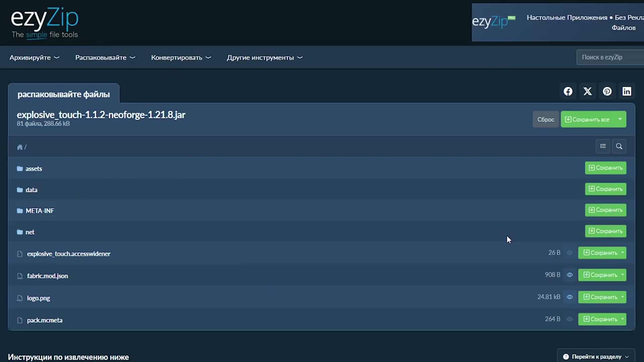Share on Pinterest icon
This screenshot has height=362, width=644.
pos(607,91)
